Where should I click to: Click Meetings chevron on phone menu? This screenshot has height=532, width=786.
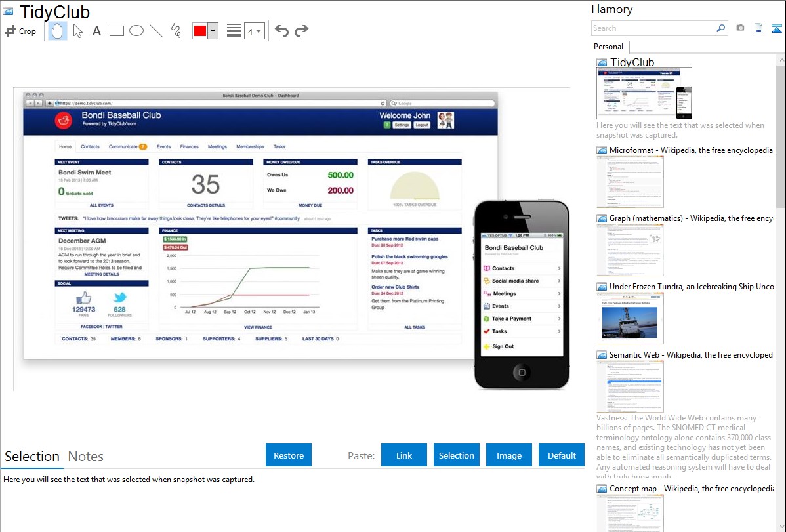pyautogui.click(x=558, y=294)
